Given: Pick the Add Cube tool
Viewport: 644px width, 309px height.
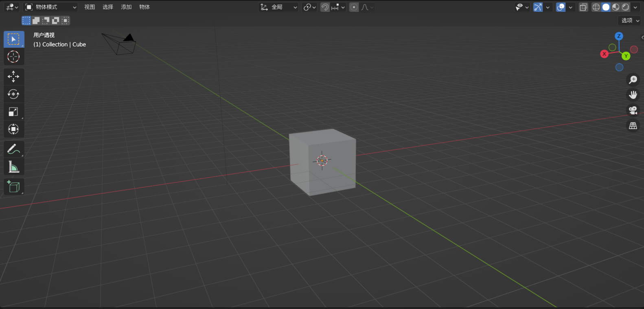Looking at the screenshot, I should [x=14, y=186].
